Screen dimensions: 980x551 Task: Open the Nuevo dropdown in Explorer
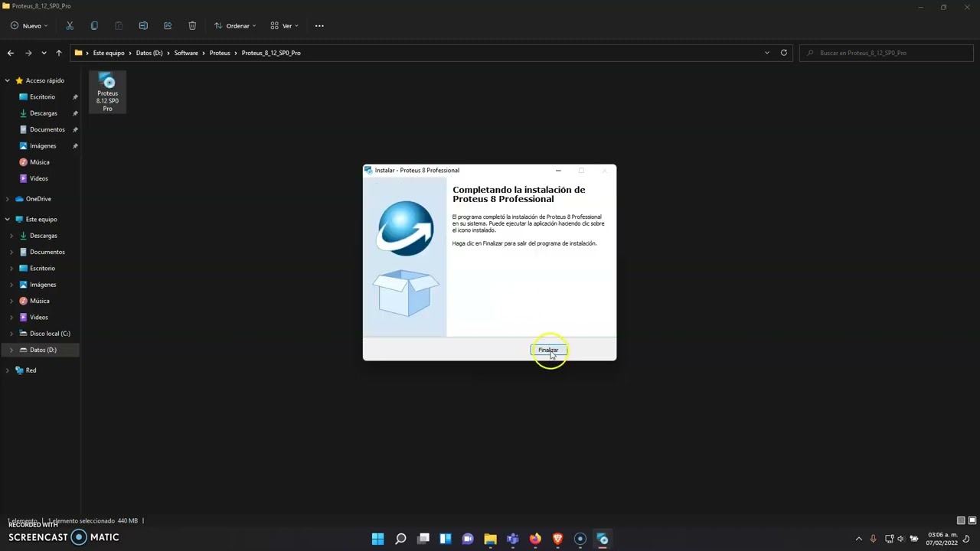(x=29, y=26)
